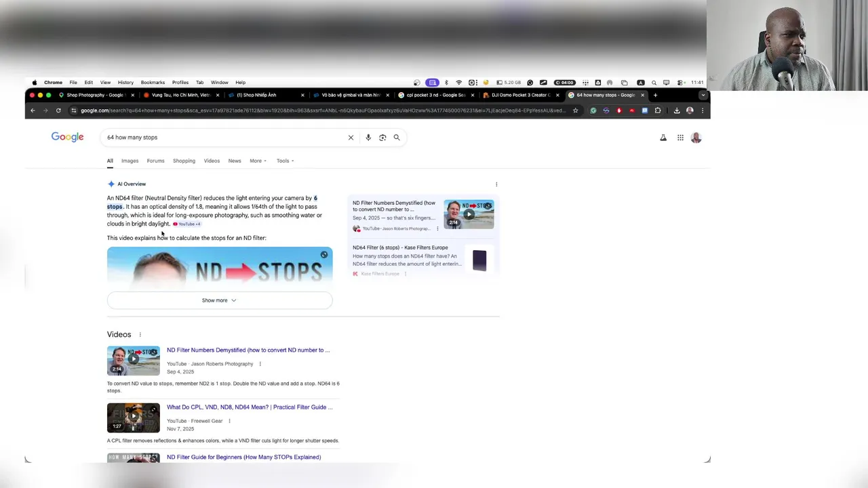Open AI Overview three-dot options

pos(496,184)
